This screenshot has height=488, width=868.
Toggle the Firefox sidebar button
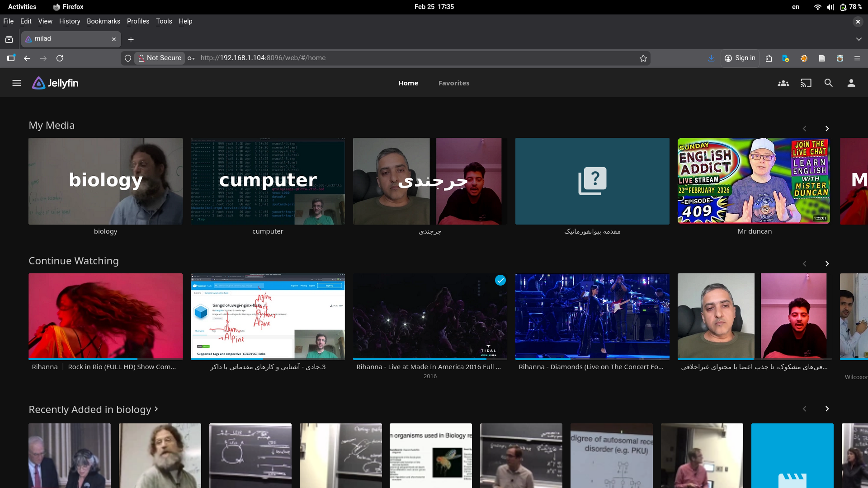[11, 58]
